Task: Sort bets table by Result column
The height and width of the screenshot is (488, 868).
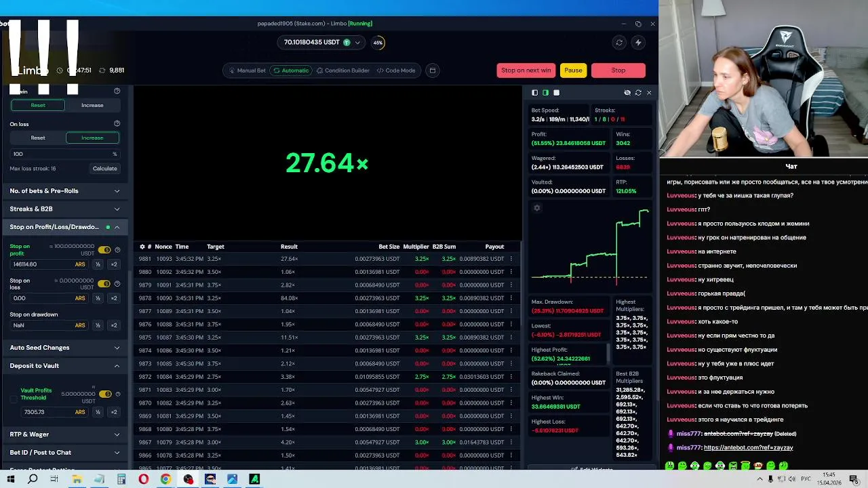Action: pos(289,247)
